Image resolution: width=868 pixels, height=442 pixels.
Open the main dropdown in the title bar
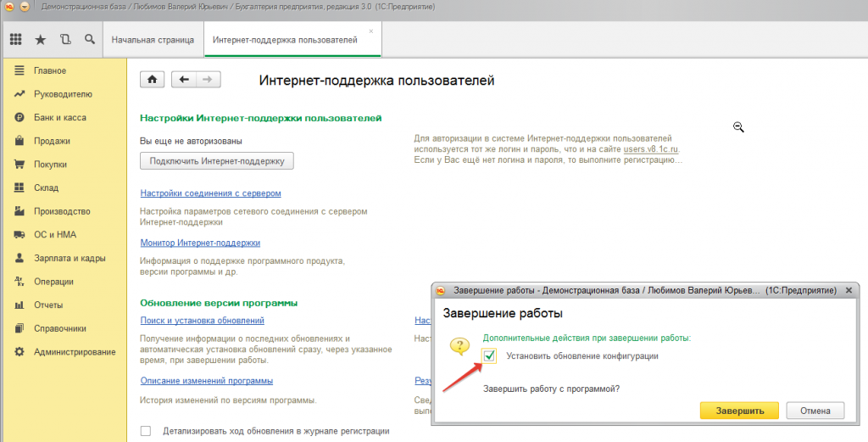pos(24,6)
